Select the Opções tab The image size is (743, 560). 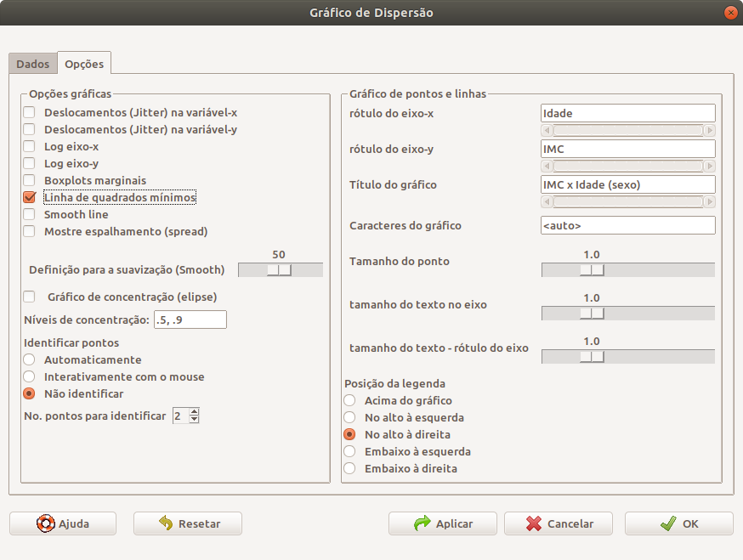pos(84,64)
